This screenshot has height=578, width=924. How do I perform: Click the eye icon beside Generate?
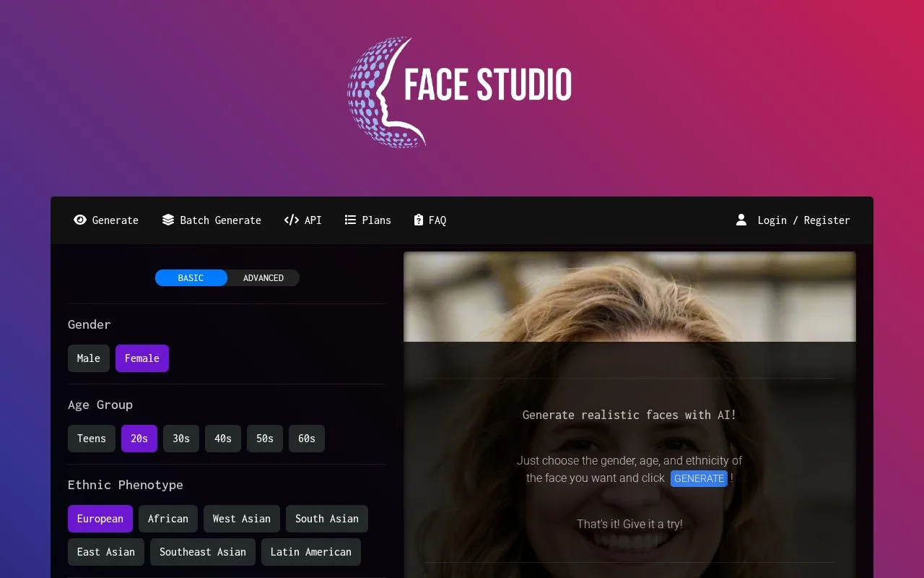point(80,220)
